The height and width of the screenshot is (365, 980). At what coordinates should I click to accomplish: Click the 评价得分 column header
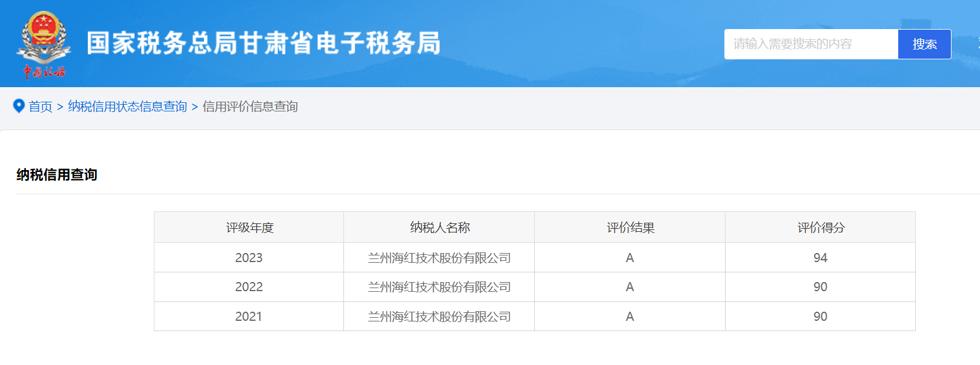pos(820,228)
